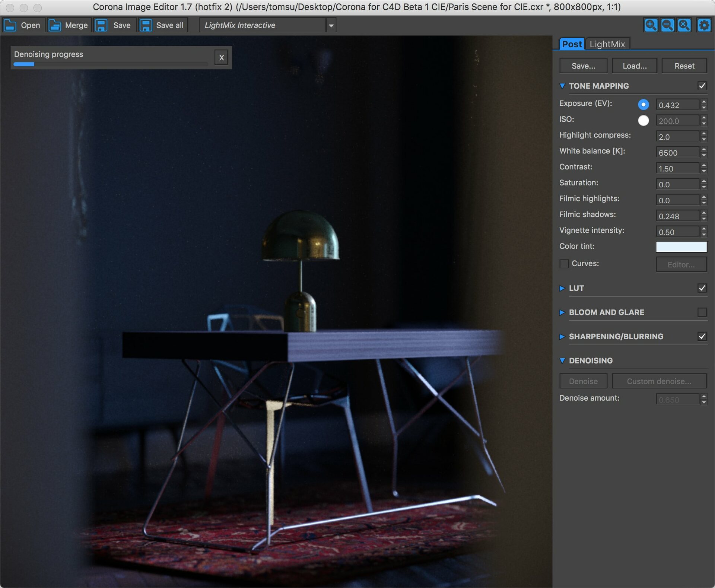
Task: Open the Color tint swatch
Action: point(681,247)
